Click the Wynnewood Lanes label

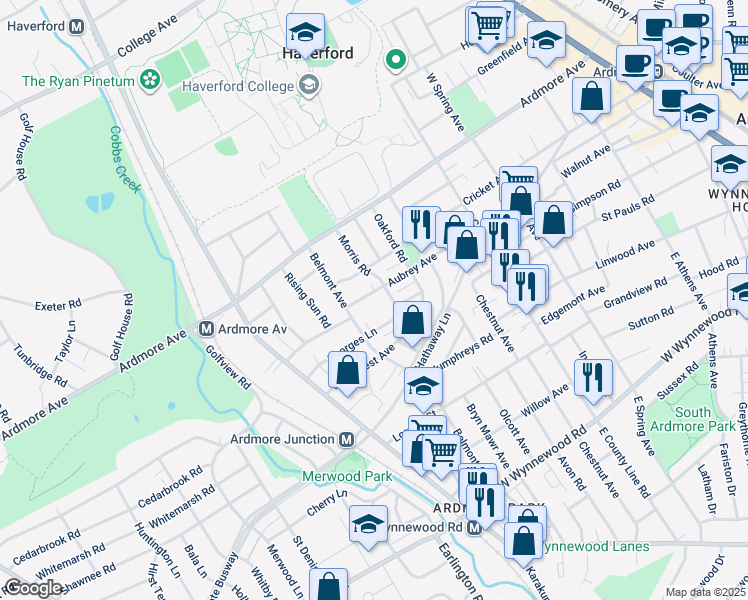595,547
